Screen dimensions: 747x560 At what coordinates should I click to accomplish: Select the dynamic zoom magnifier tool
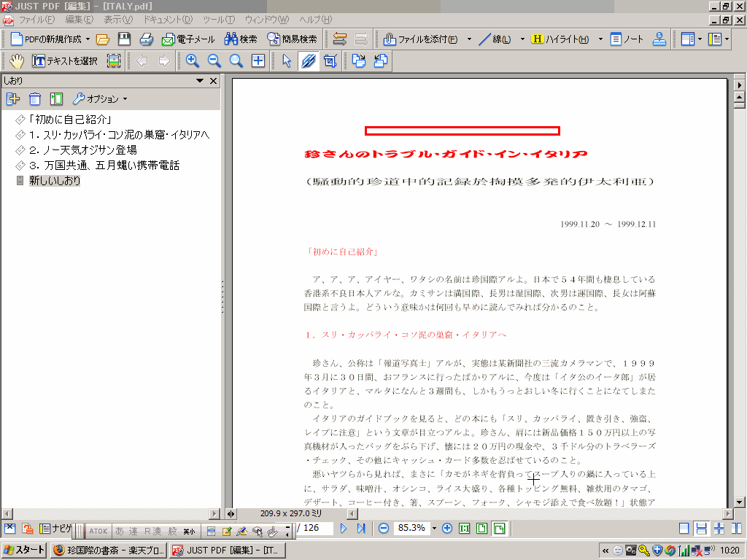pyautogui.click(x=236, y=61)
